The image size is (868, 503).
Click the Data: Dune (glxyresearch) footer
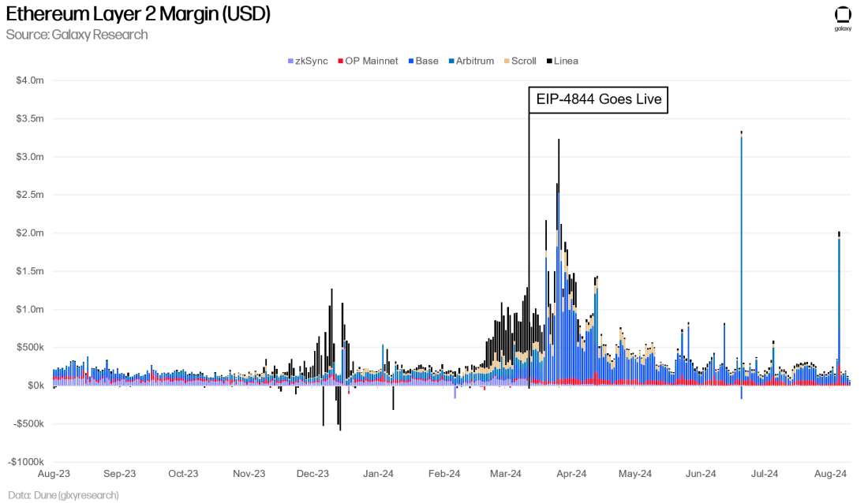pos(63,494)
